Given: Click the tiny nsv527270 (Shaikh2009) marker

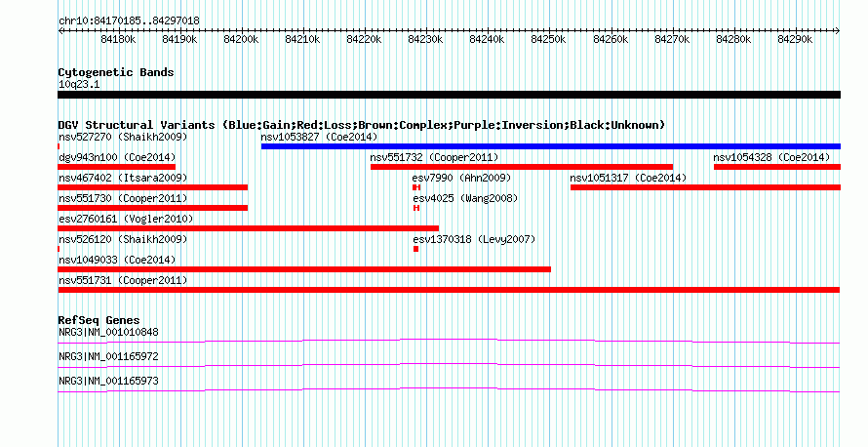Looking at the screenshot, I should [x=59, y=146].
